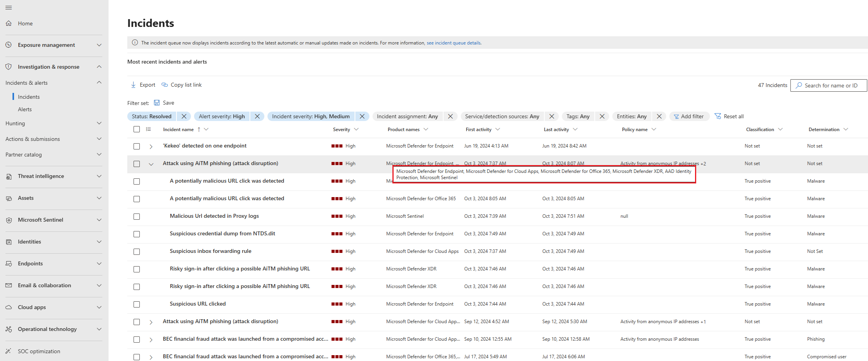Screen dimensions: 868x361
Task: Select the 'Kekeo' detected incident checkbox
Action: click(137, 146)
